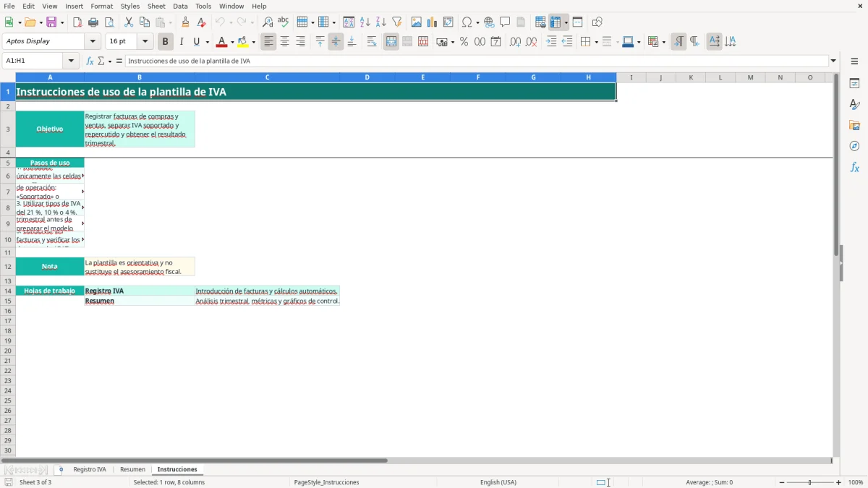The image size is (868, 488).
Task: Insert special character omega icon
Action: pyautogui.click(x=467, y=22)
